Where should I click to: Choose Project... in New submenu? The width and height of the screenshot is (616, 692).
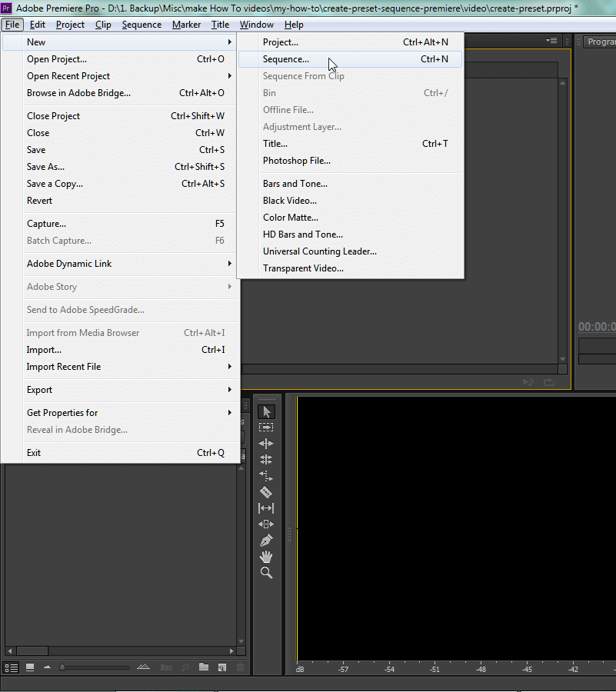click(351, 42)
